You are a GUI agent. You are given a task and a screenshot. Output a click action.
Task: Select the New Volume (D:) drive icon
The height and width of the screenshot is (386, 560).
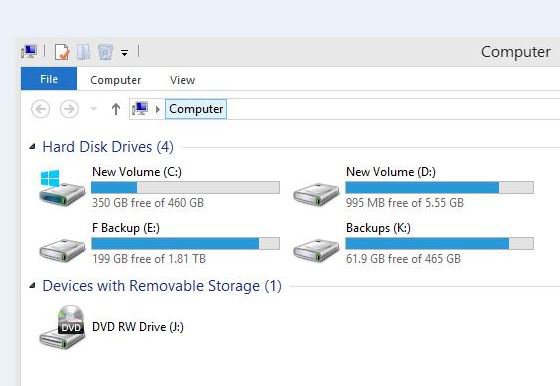coord(316,194)
